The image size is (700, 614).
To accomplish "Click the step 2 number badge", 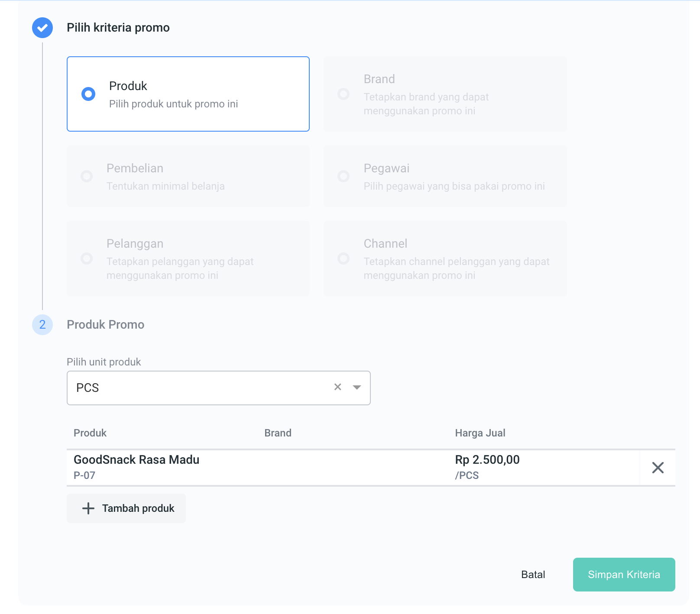I will [42, 325].
